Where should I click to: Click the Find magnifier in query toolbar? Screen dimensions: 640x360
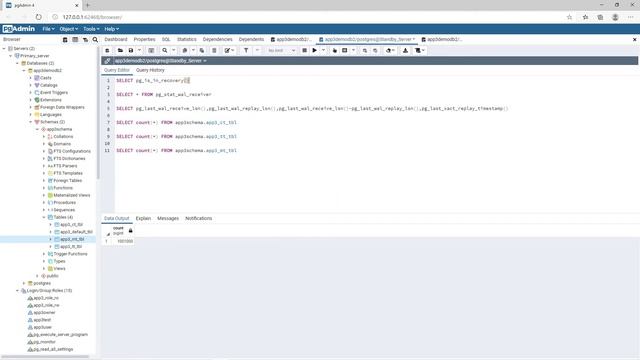pos(164,50)
